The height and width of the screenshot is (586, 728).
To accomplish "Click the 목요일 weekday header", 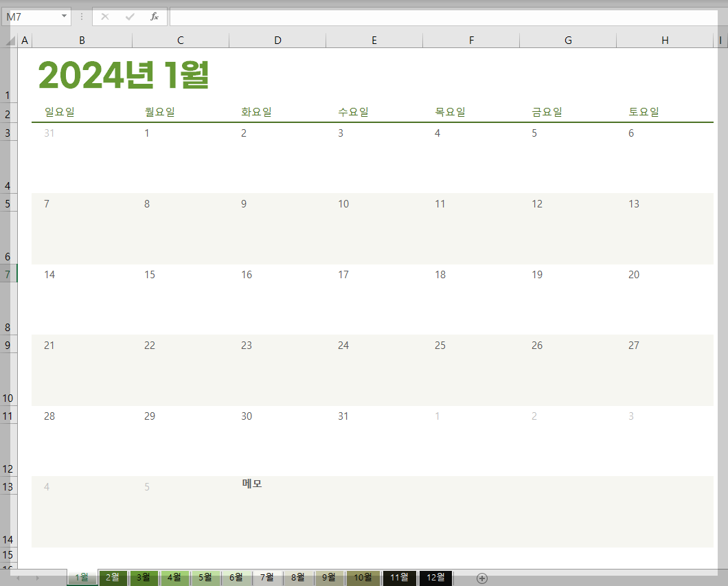I will tap(451, 112).
